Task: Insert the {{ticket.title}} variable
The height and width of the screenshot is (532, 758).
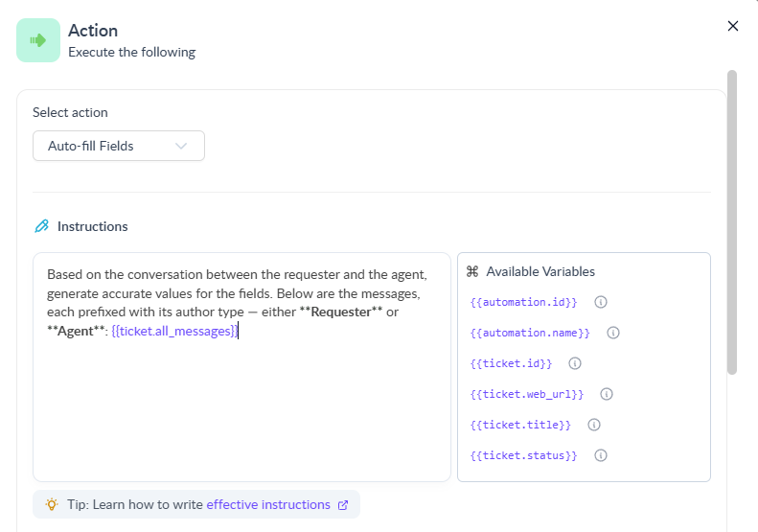Action: (520, 425)
